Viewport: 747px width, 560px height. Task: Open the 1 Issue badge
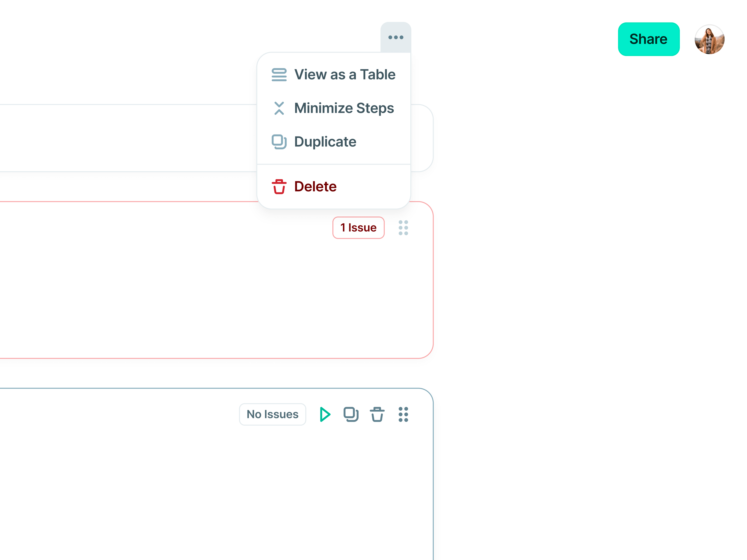point(358,228)
